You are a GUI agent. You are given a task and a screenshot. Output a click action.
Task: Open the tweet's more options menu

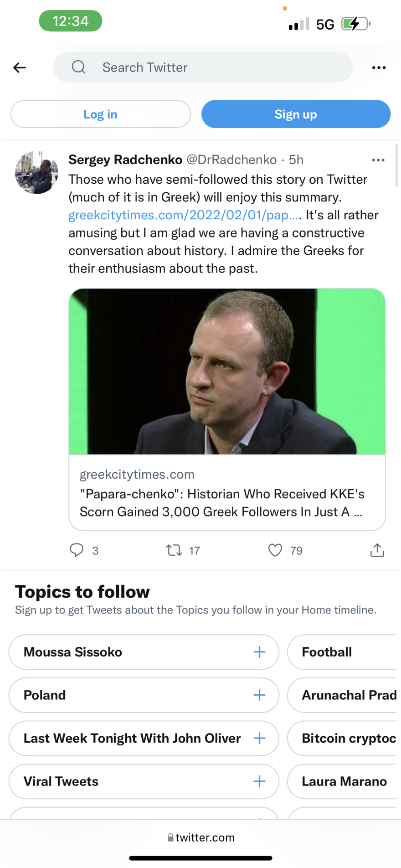click(378, 160)
